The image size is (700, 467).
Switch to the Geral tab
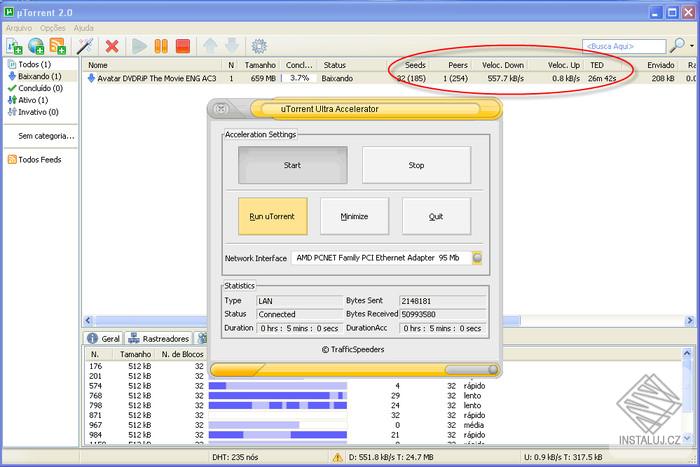coord(104,339)
